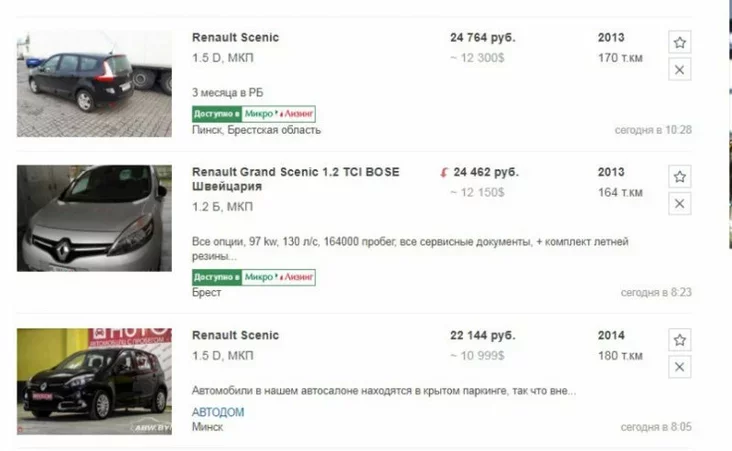The width and height of the screenshot is (732, 451).
Task: Favorite the 24 764 руб. Renault Scenic listing
Action: 679,43
